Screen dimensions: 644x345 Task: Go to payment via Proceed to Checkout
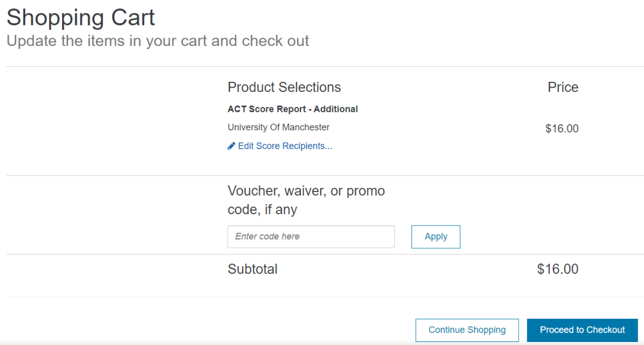pos(583,330)
